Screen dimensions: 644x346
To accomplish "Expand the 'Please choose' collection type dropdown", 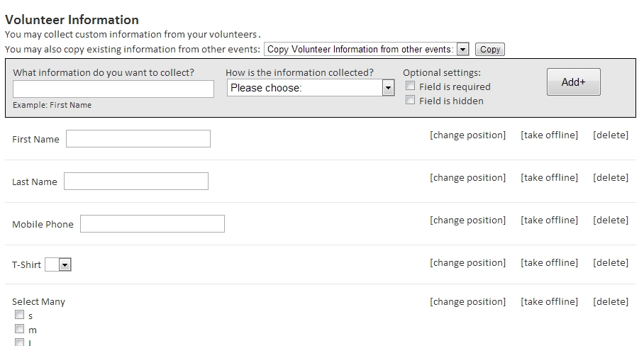I will pyautogui.click(x=311, y=88).
